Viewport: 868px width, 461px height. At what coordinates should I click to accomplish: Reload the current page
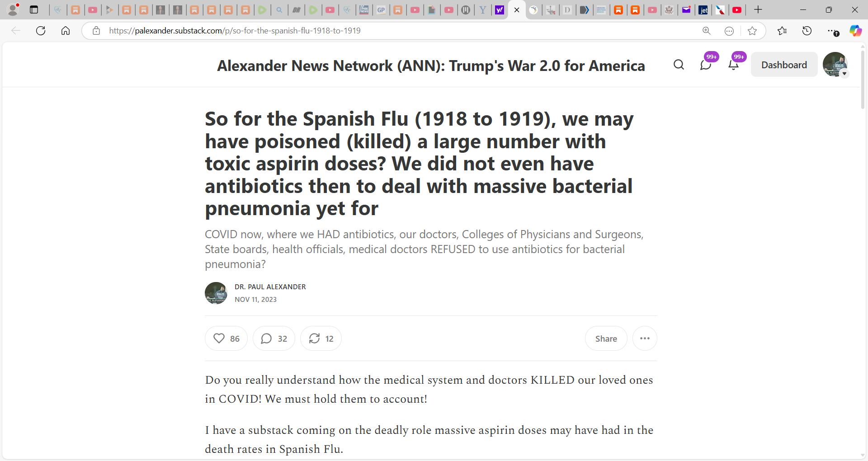click(41, 31)
